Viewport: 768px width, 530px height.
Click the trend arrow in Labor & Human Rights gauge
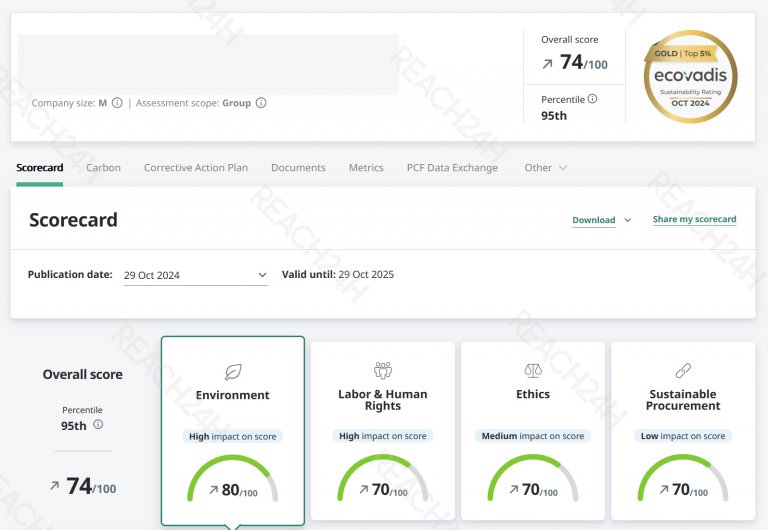363,489
